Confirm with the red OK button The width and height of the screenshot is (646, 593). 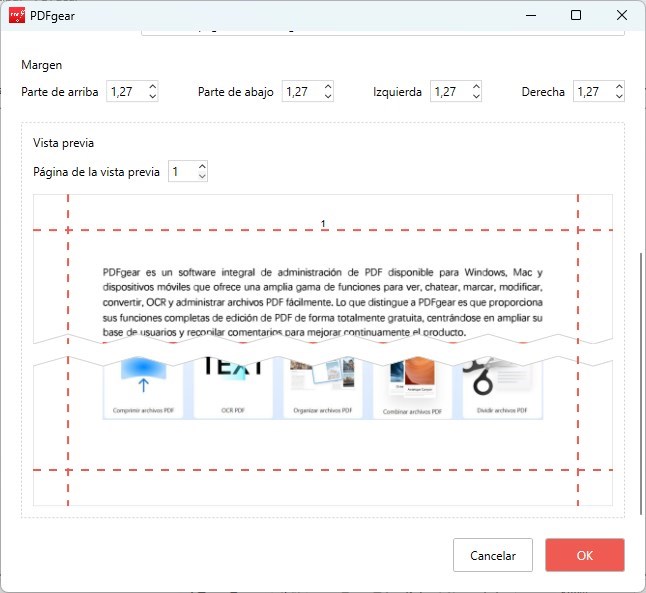[585, 555]
